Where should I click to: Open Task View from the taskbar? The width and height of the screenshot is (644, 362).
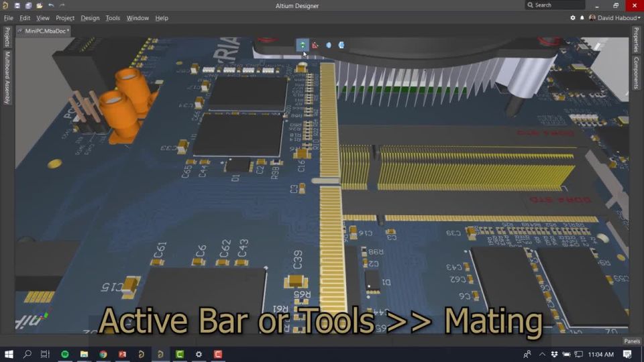click(x=45, y=354)
